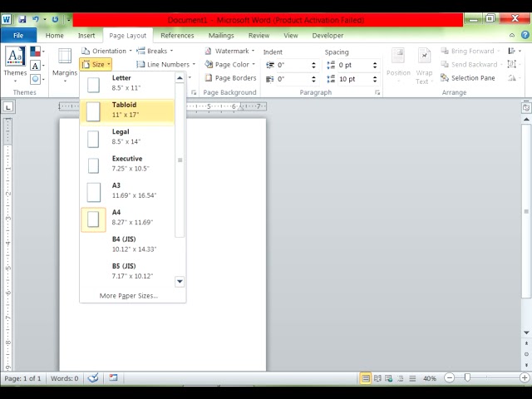This screenshot has width=532, height=399.
Task: Switch to the Developer tab
Action: coord(328,35)
